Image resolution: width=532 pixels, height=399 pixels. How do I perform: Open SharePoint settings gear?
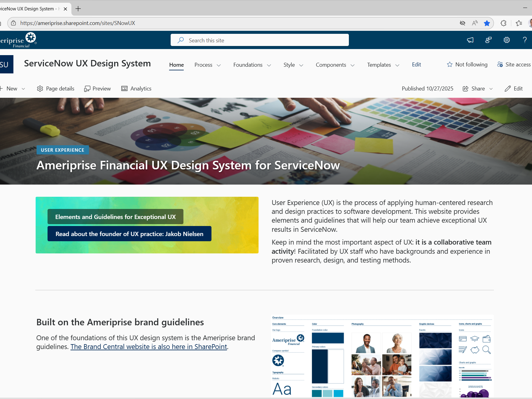pos(507,40)
